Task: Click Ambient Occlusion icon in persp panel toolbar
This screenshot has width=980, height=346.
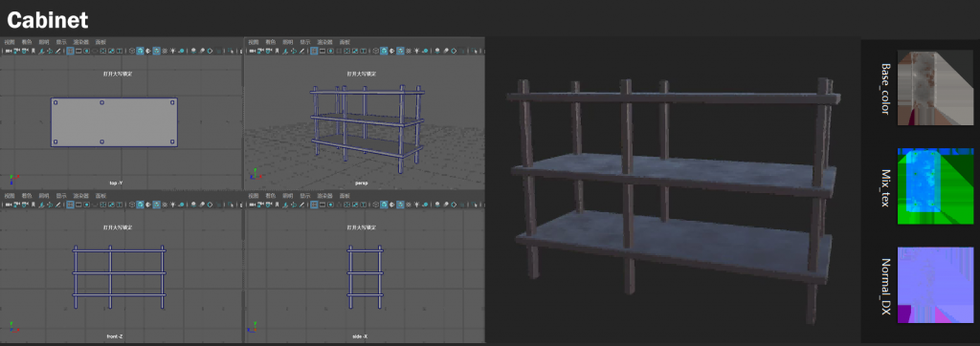Action: (437, 52)
